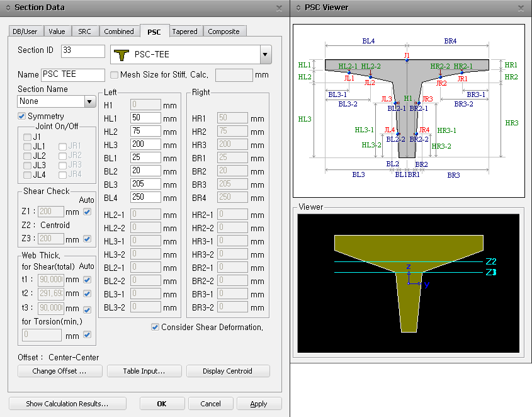
Task: Enable the JL1 joint checkbox
Action: tap(28, 147)
